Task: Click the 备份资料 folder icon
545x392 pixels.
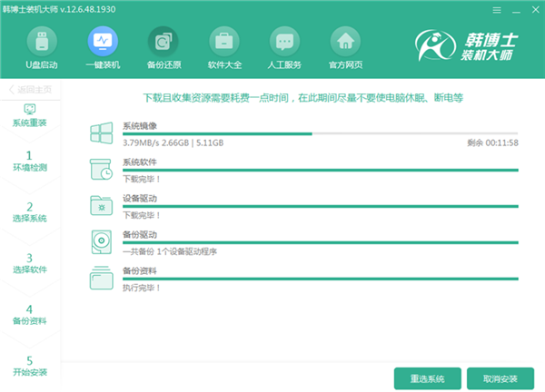Action: point(101,278)
